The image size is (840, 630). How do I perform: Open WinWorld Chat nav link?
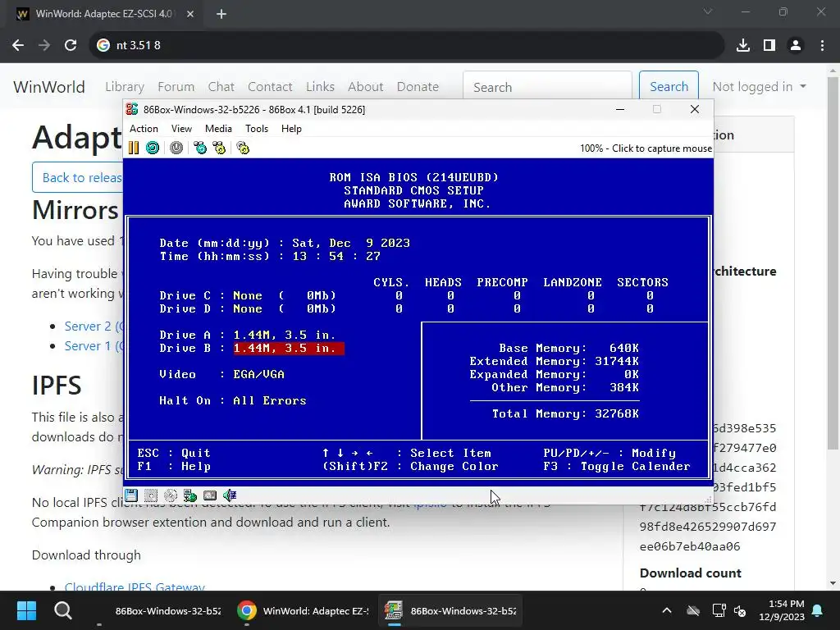click(221, 87)
